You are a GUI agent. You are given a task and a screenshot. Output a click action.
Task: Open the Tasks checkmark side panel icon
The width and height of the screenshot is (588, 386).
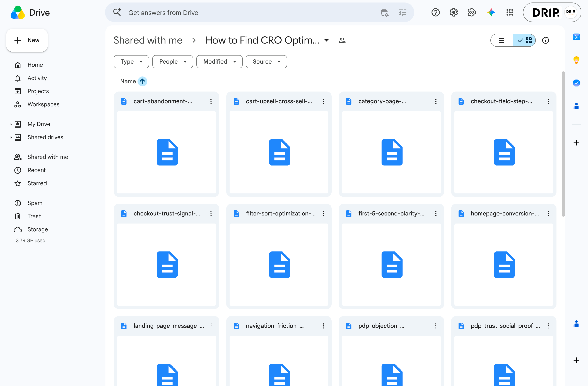point(576,83)
